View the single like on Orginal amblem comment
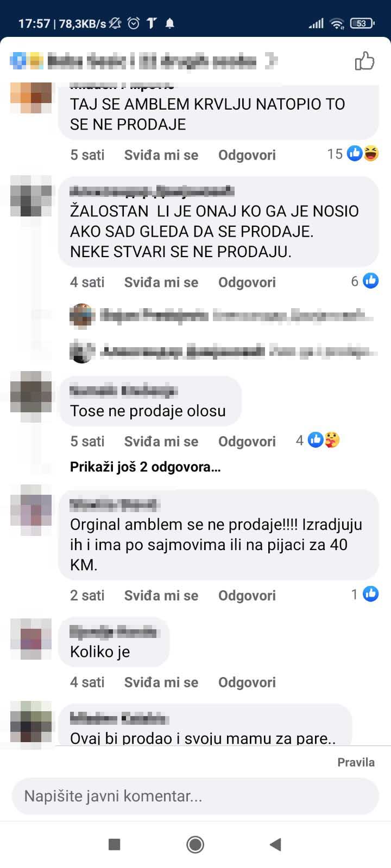 [x=364, y=594]
